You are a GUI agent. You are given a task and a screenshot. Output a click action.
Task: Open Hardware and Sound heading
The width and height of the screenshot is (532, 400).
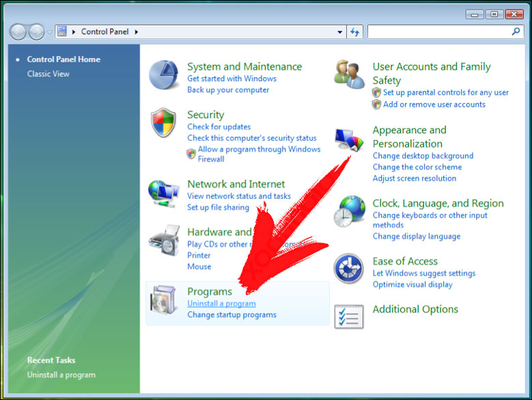pos(219,232)
